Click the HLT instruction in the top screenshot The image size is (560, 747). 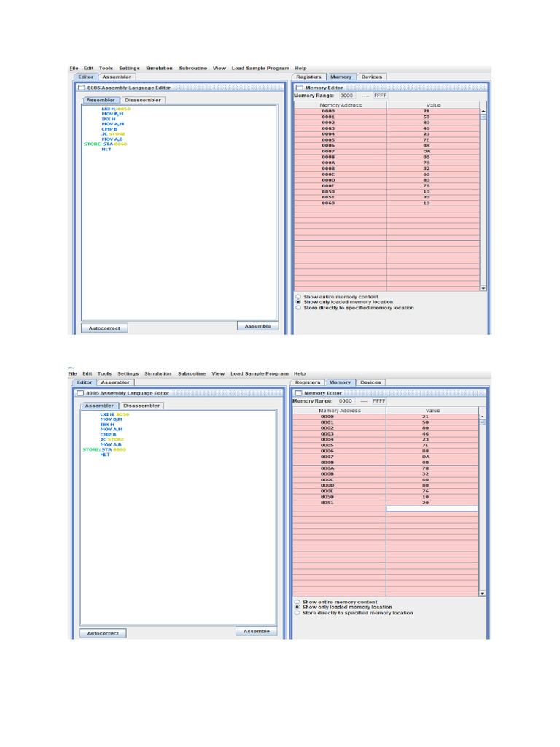[x=106, y=149]
